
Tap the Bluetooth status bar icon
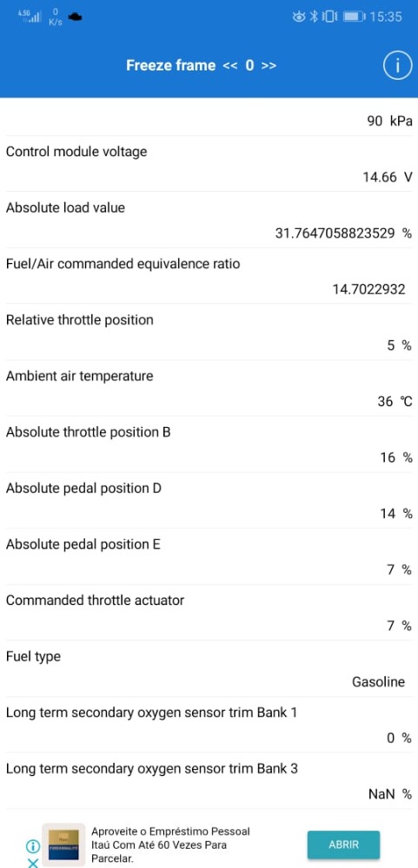[x=313, y=16]
